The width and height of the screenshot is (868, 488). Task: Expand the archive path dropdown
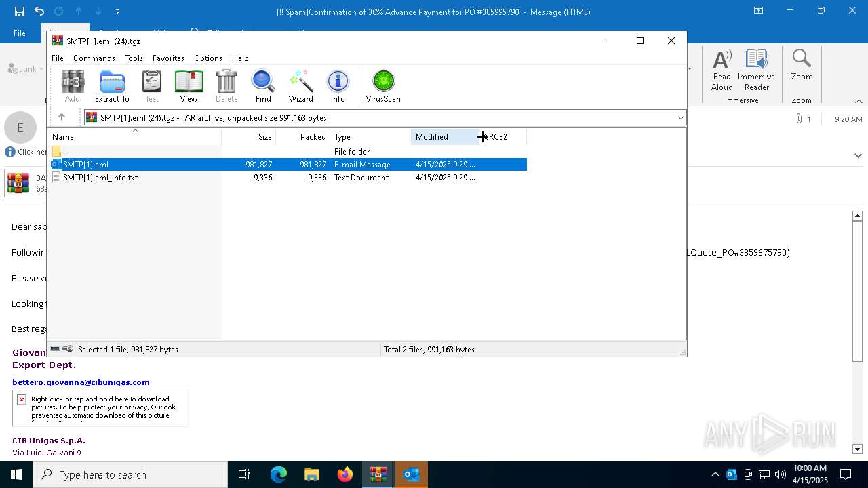pyautogui.click(x=680, y=118)
